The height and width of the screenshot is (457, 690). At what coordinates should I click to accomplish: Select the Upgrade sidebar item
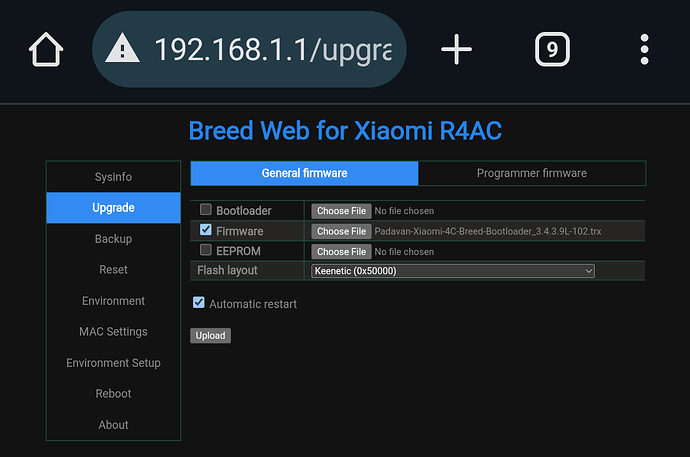[114, 208]
